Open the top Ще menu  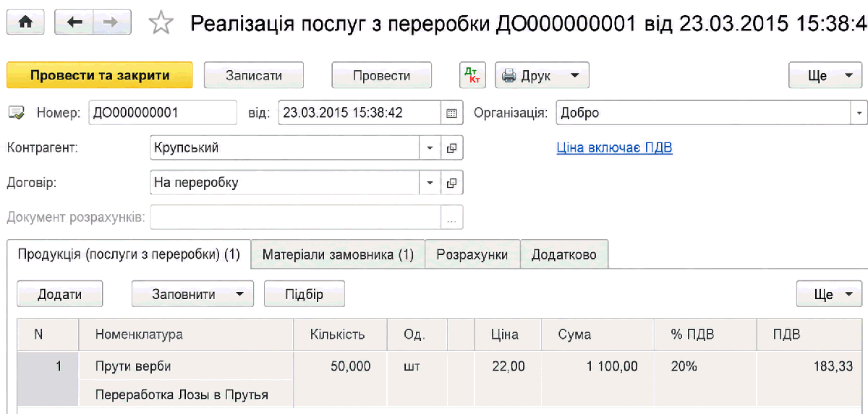(825, 75)
